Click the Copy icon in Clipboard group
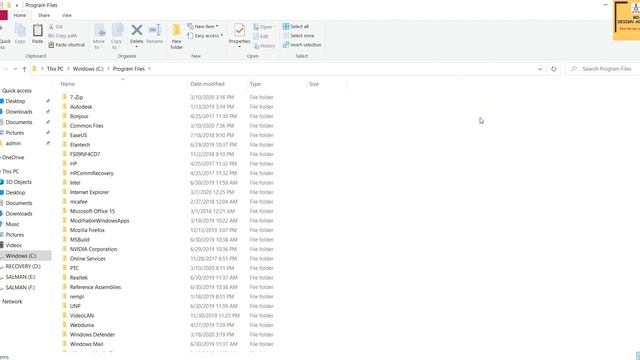Image resolution: width=640 pixels, height=360 pixels. pyautogui.click(x=20, y=30)
